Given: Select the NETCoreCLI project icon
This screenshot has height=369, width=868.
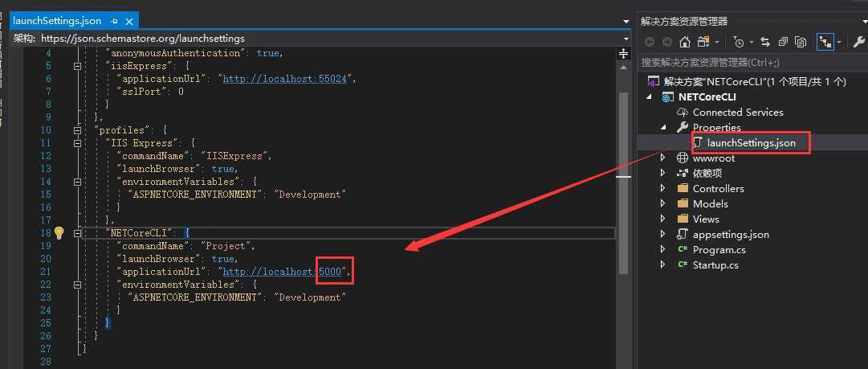Looking at the screenshot, I should [668, 97].
